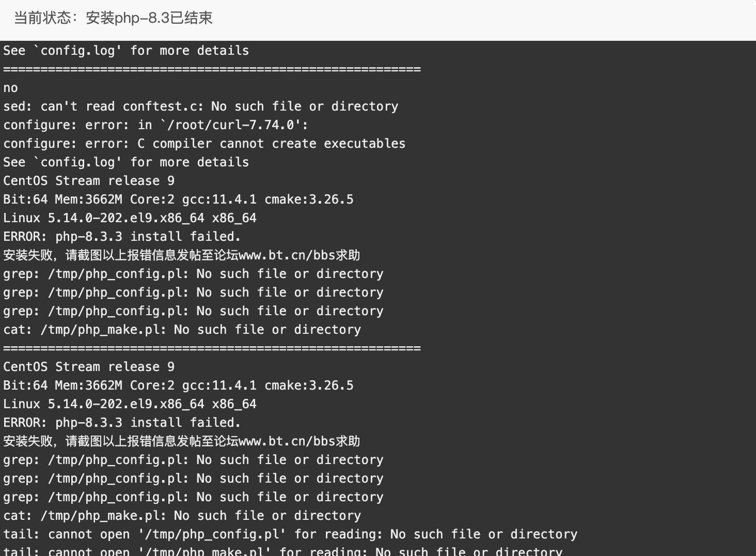Click the 'tail: cannot open /tmp/php_config.pl' line
Viewport: 756px width, 556px height.
(x=290, y=534)
